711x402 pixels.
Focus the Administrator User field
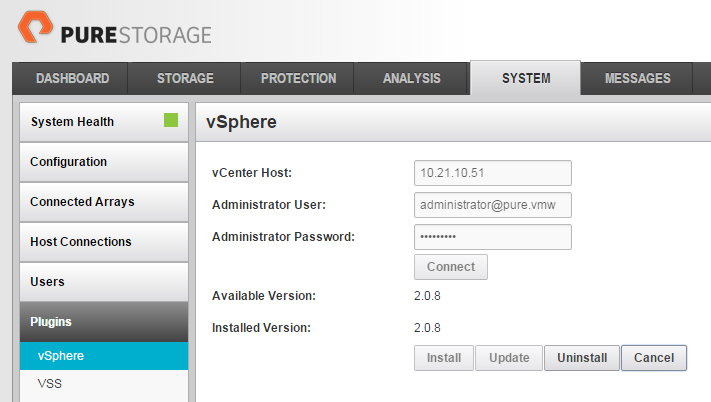pyautogui.click(x=492, y=205)
